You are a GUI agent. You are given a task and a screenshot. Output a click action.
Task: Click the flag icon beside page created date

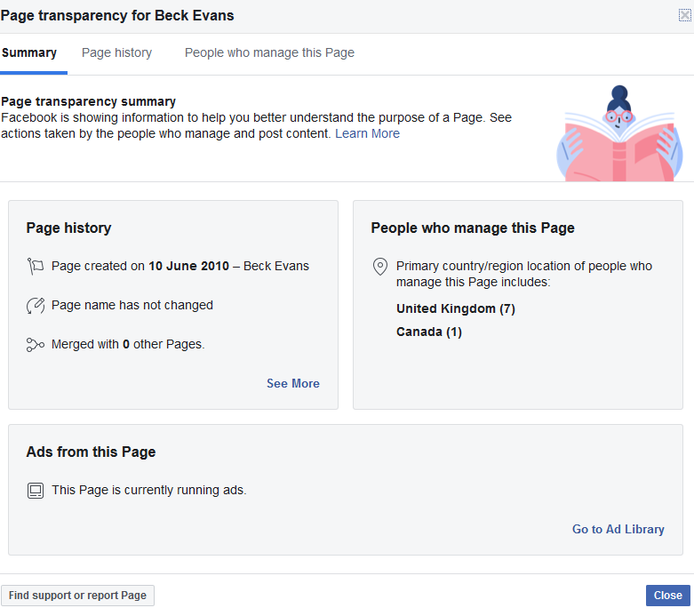pos(36,266)
